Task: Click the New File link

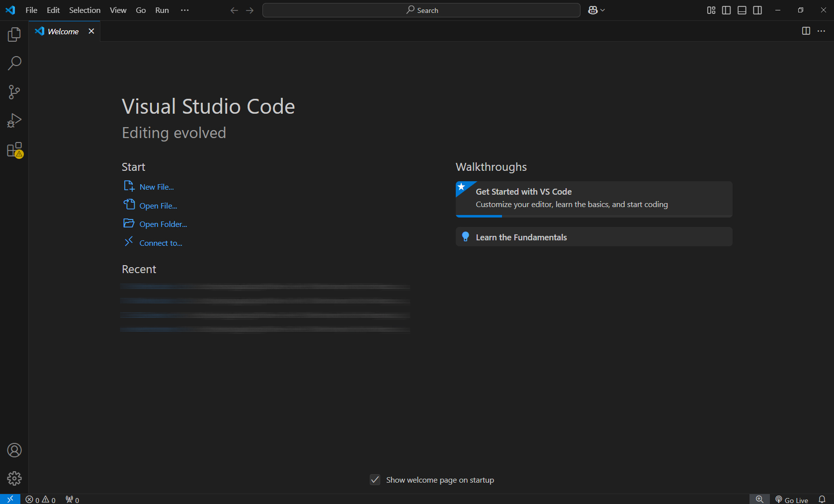Action: coord(157,187)
